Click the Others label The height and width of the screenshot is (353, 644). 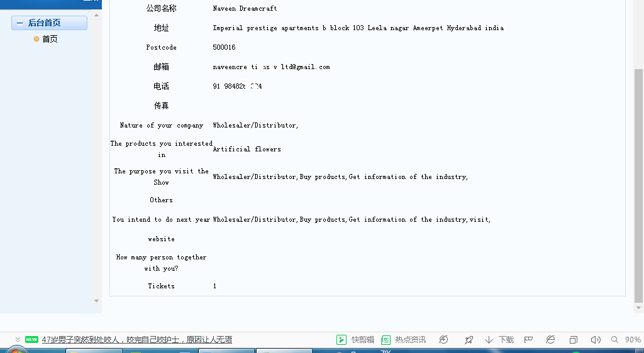pyautogui.click(x=162, y=200)
